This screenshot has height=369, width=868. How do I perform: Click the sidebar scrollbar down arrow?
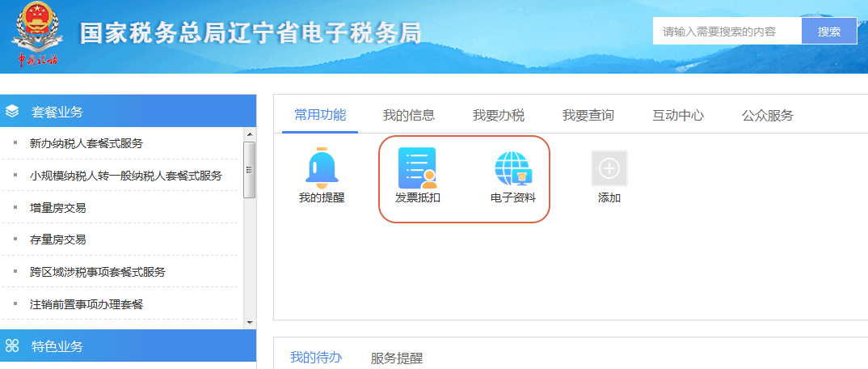click(249, 322)
